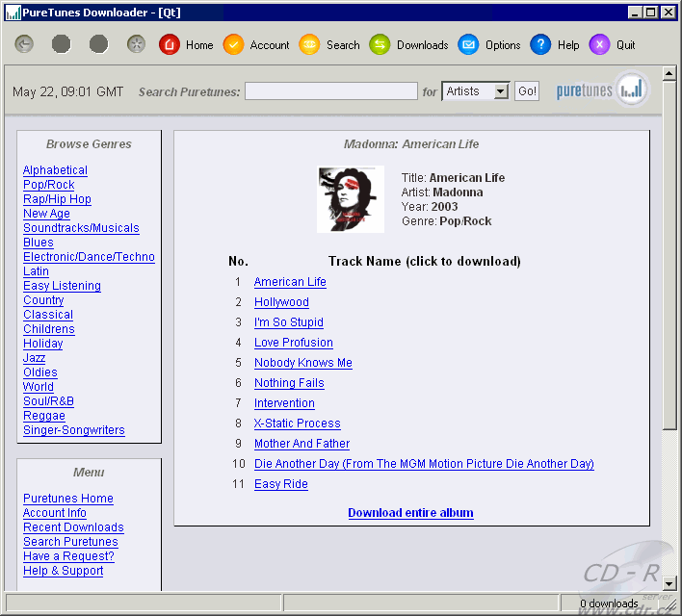Download track 1 American Life
Image resolution: width=682 pixels, height=616 pixels.
coord(290,282)
